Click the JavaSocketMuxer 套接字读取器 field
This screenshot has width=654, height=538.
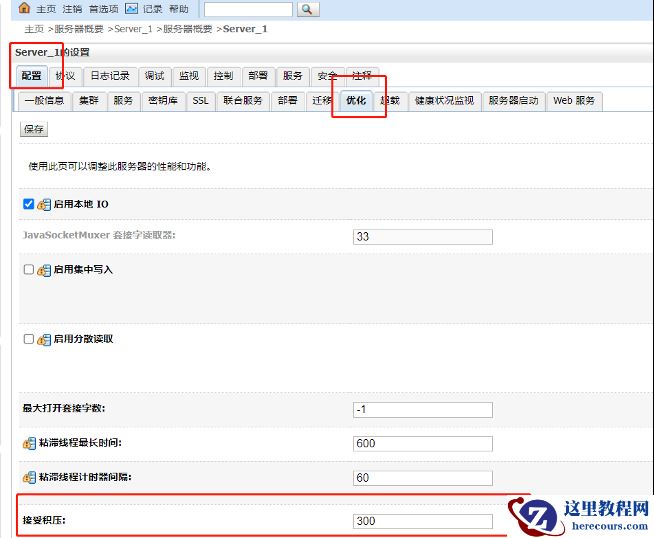click(423, 237)
